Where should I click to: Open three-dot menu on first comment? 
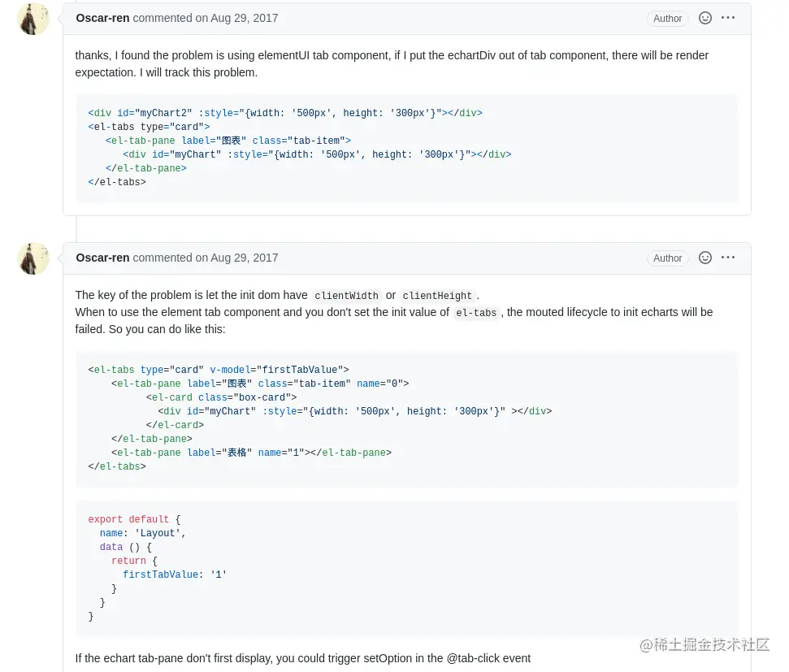[727, 18]
